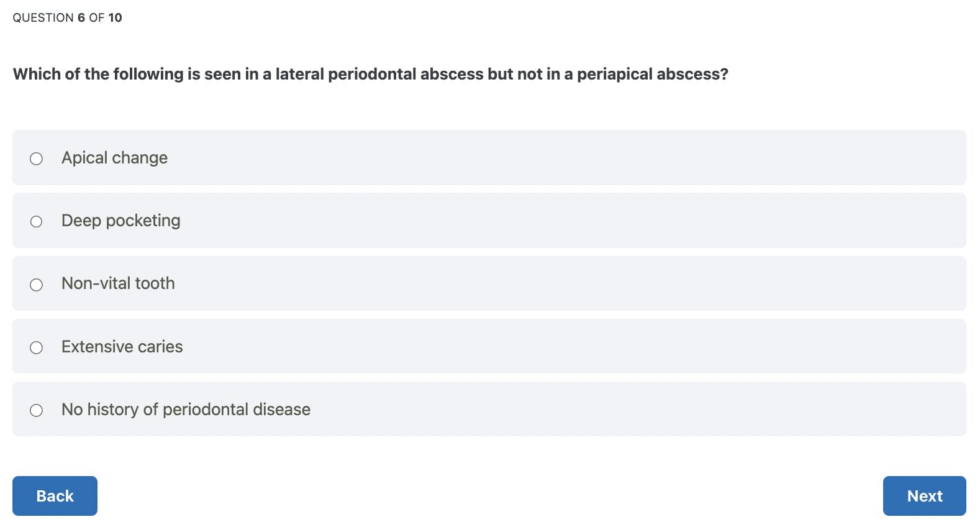This screenshot has width=980, height=532.
Task: Click the 'Non-vital tooth' answer label
Action: point(118,283)
